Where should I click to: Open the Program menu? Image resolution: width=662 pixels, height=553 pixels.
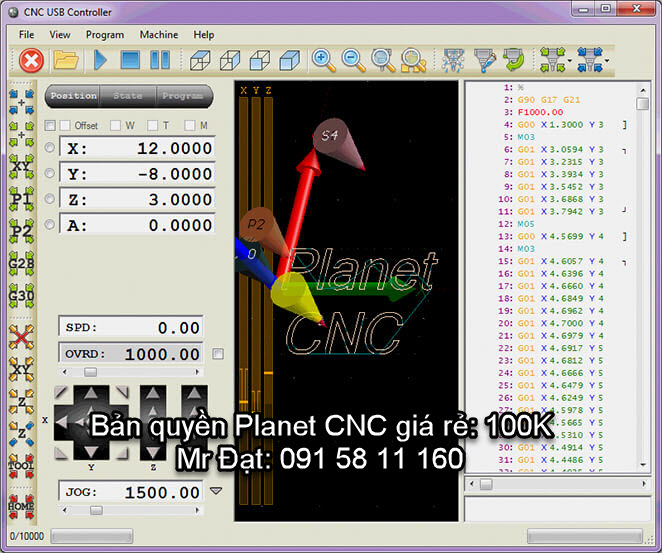(105, 35)
